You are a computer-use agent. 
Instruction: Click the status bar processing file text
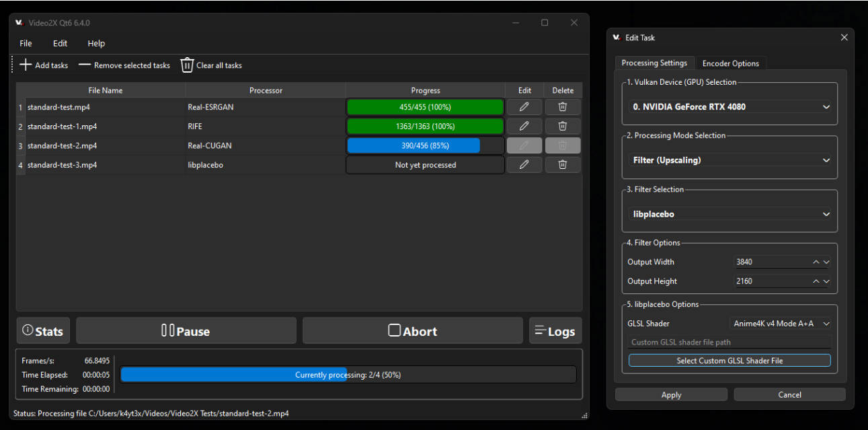pyautogui.click(x=151, y=413)
